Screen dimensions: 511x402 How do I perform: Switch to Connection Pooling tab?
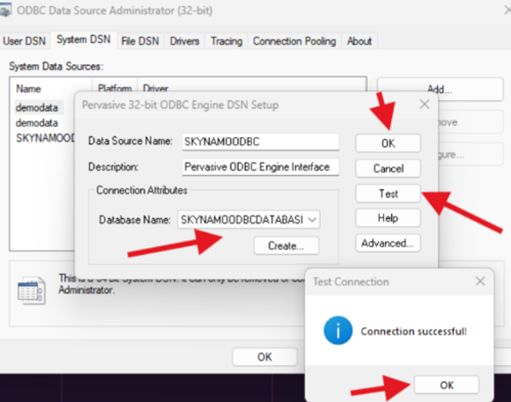(294, 41)
